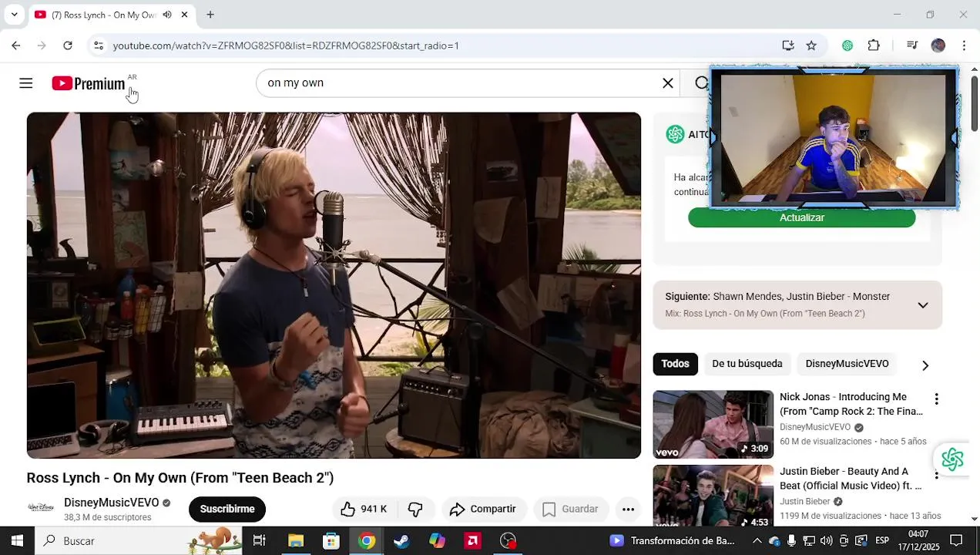Click the browser forward arrow
Image resolution: width=980 pixels, height=555 pixels.
[x=42, y=45]
